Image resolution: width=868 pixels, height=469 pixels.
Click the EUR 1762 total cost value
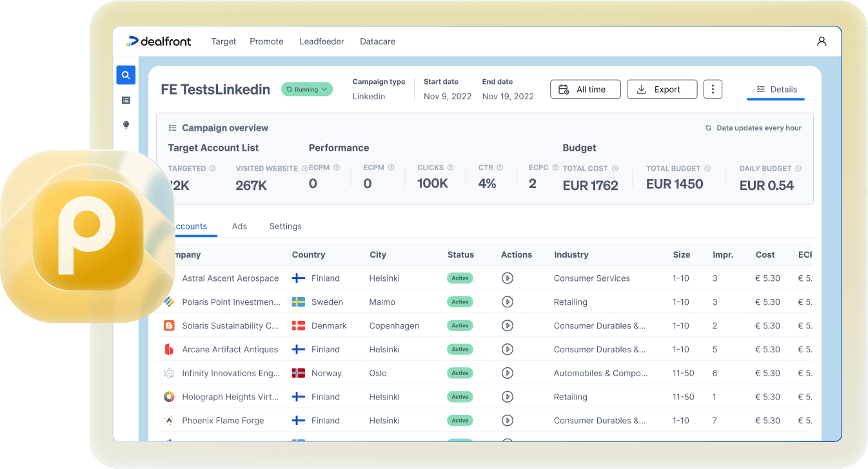591,186
